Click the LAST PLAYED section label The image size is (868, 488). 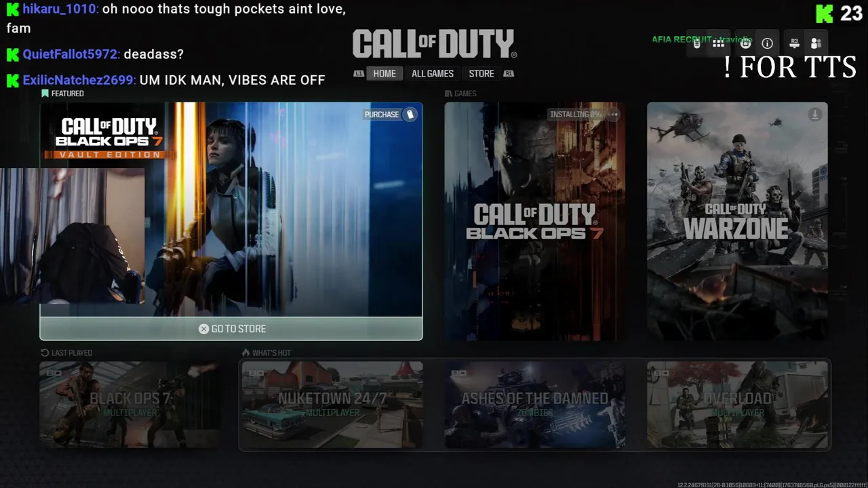pos(72,352)
